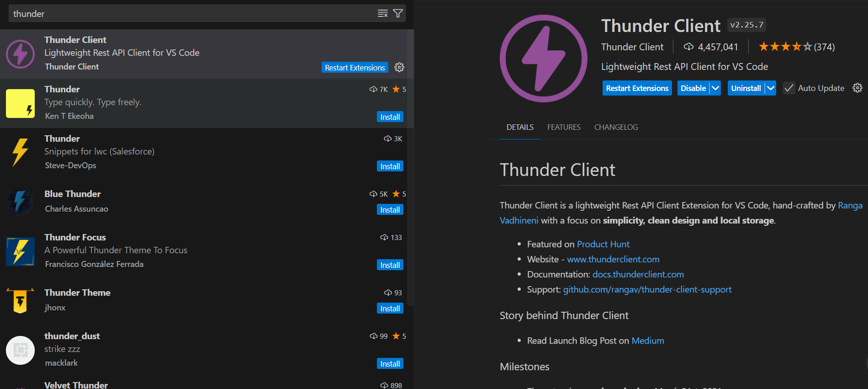868x389 pixels.
Task: Click the Disable button
Action: pyautogui.click(x=693, y=88)
